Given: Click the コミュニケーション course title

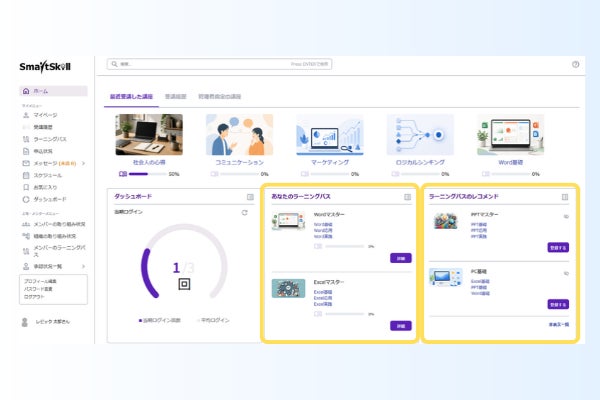Looking at the screenshot, I should [x=240, y=162].
